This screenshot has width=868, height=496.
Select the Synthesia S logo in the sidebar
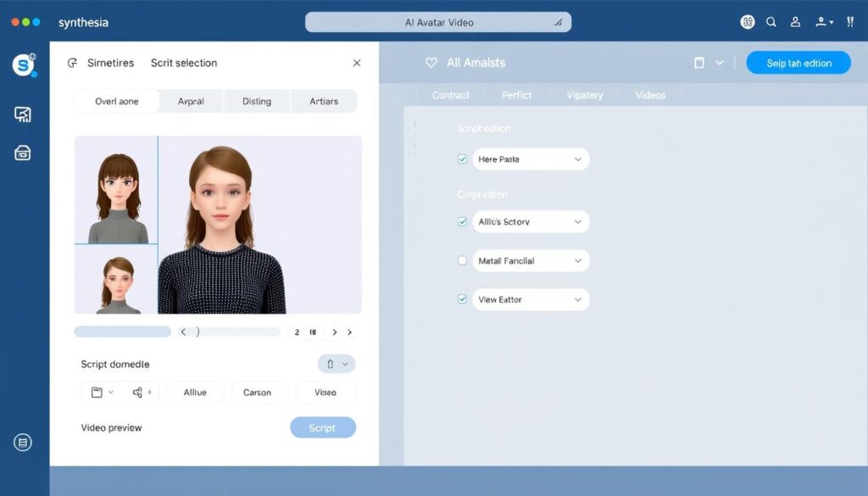click(x=23, y=64)
